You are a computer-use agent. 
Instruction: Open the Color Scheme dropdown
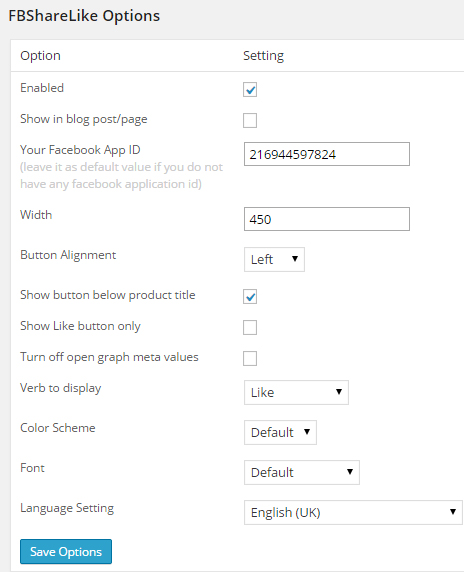(x=280, y=432)
